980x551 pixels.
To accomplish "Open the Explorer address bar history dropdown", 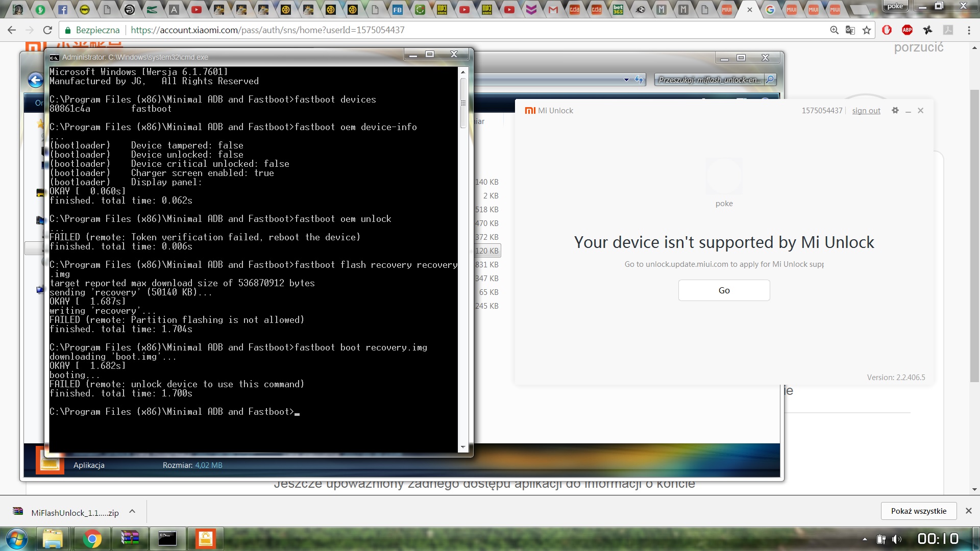I will 626,80.
